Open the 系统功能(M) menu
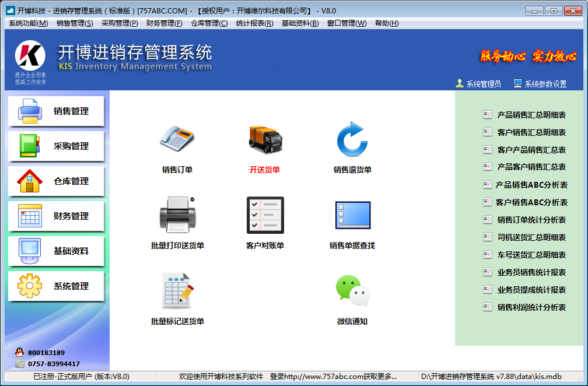 (29, 23)
